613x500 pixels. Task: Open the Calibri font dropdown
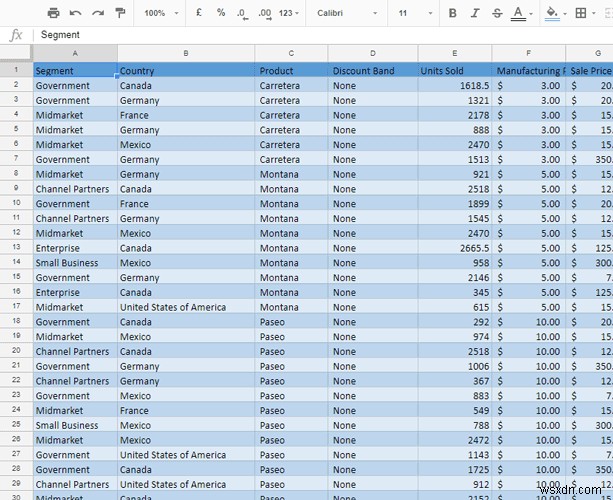(x=347, y=13)
